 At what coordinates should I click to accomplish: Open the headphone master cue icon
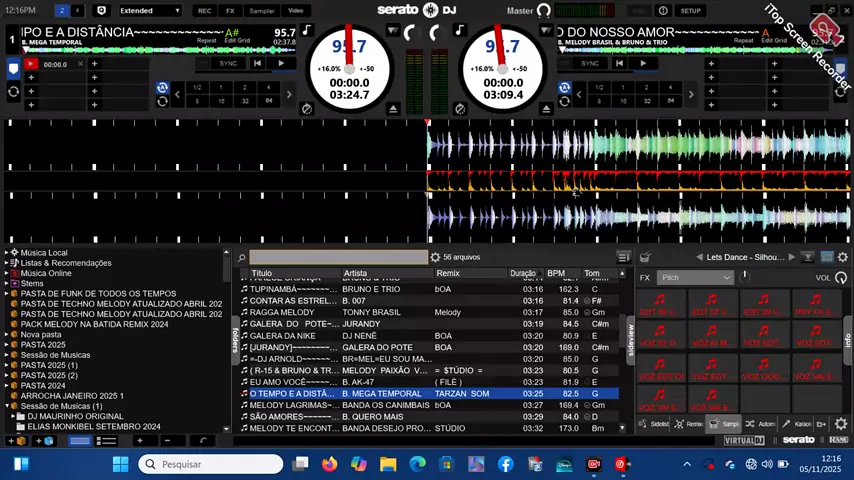click(544, 10)
